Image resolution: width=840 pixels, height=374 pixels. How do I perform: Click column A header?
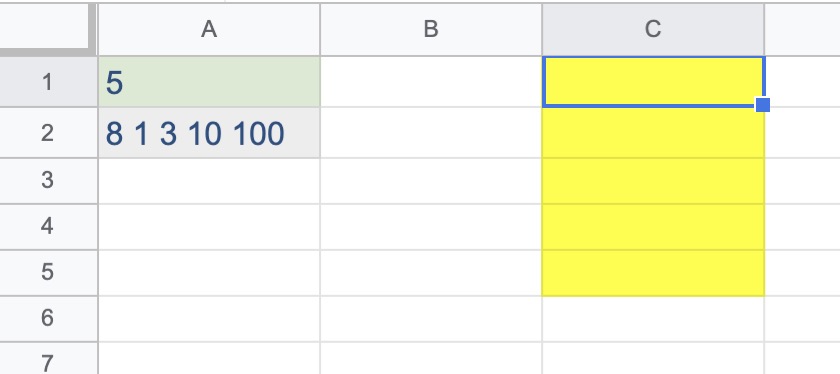pyautogui.click(x=209, y=29)
